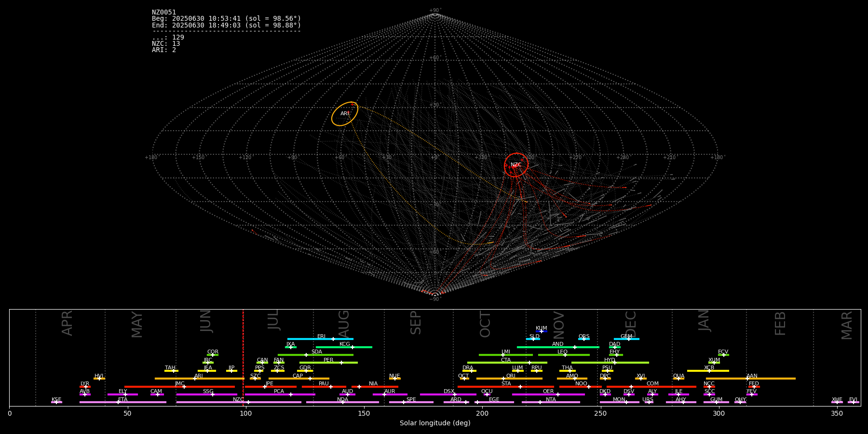Click the red JMC shower bar
Image resolution: width=868 pixels, height=434 pixels.
pyautogui.click(x=180, y=387)
